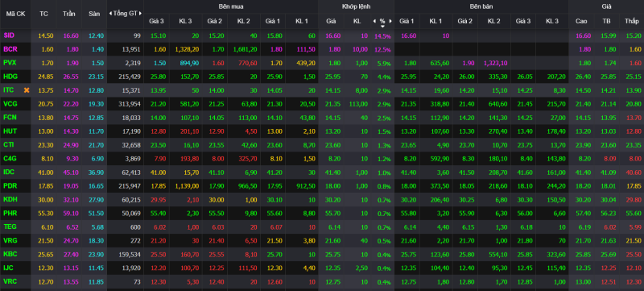Click the Tổng GT column header label

coord(126,14)
